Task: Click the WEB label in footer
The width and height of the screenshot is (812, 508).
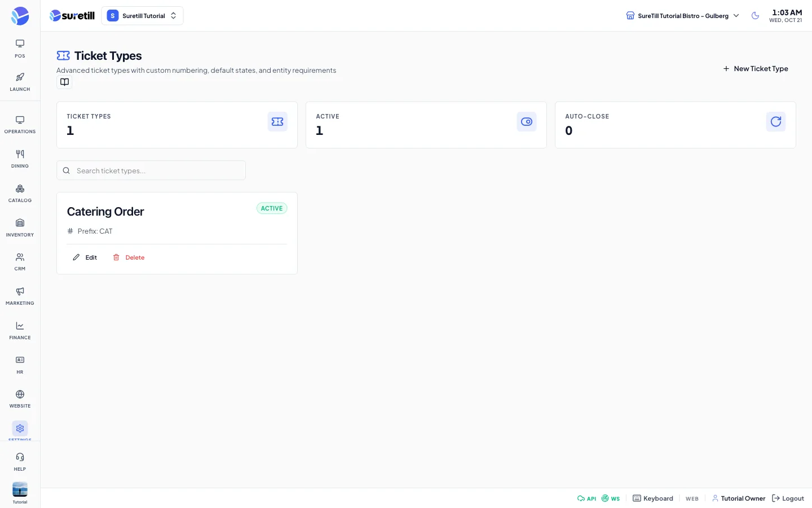Action: pos(692,499)
